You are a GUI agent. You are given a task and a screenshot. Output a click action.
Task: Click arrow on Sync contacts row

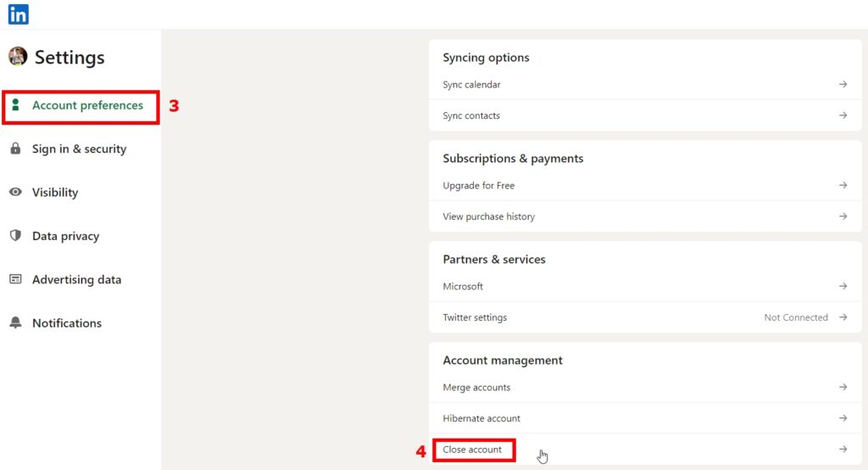843,115
